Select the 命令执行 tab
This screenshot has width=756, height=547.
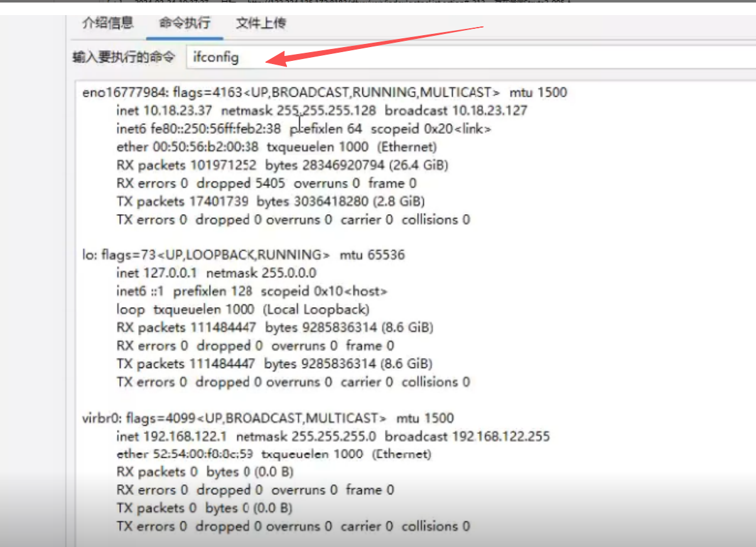pos(185,23)
